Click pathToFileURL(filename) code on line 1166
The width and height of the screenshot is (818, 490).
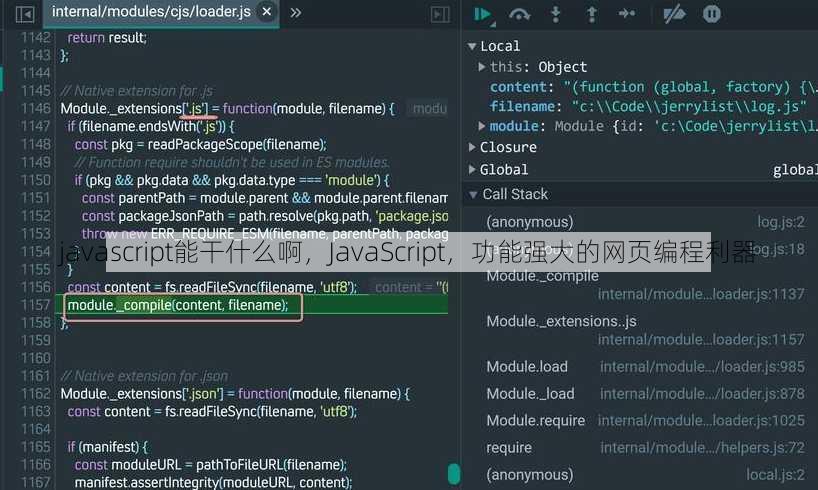click(271, 464)
